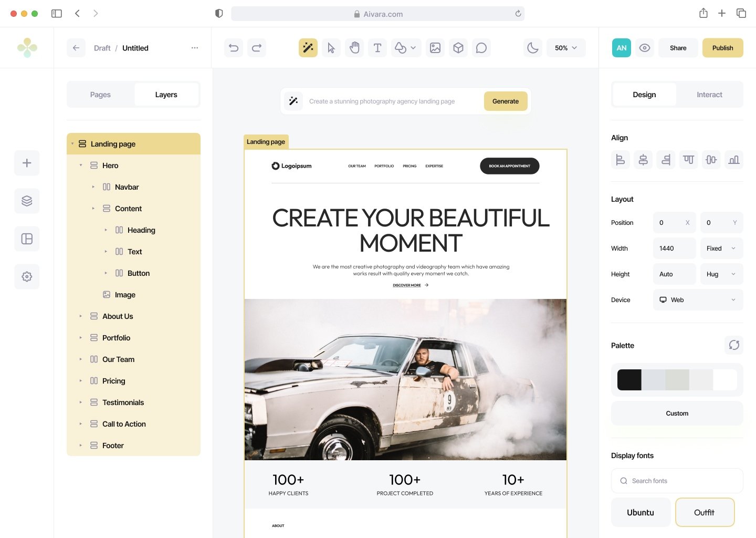The image size is (756, 538).
Task: Select the hand pan tool
Action: tap(354, 48)
